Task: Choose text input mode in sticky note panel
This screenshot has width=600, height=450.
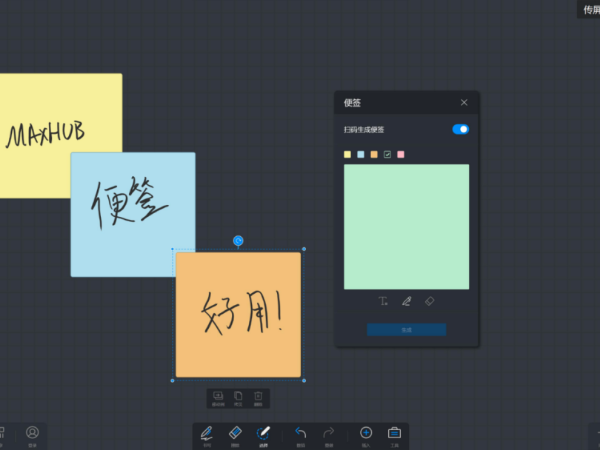Action: tap(383, 301)
